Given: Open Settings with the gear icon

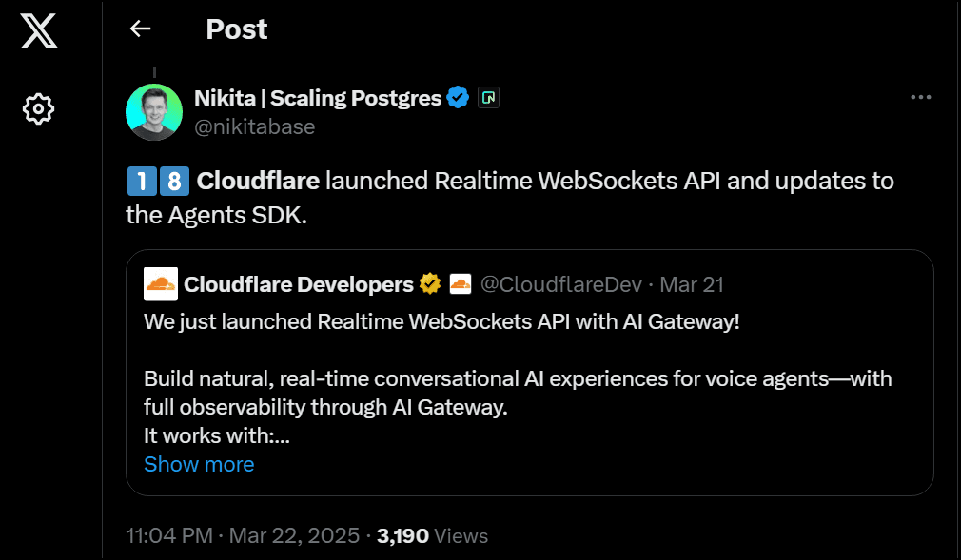Looking at the screenshot, I should (x=38, y=108).
